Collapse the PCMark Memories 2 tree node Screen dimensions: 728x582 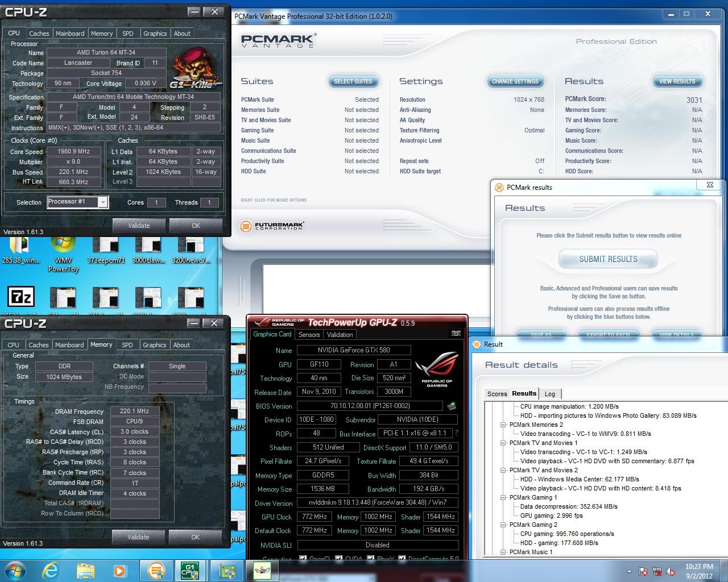[503, 425]
